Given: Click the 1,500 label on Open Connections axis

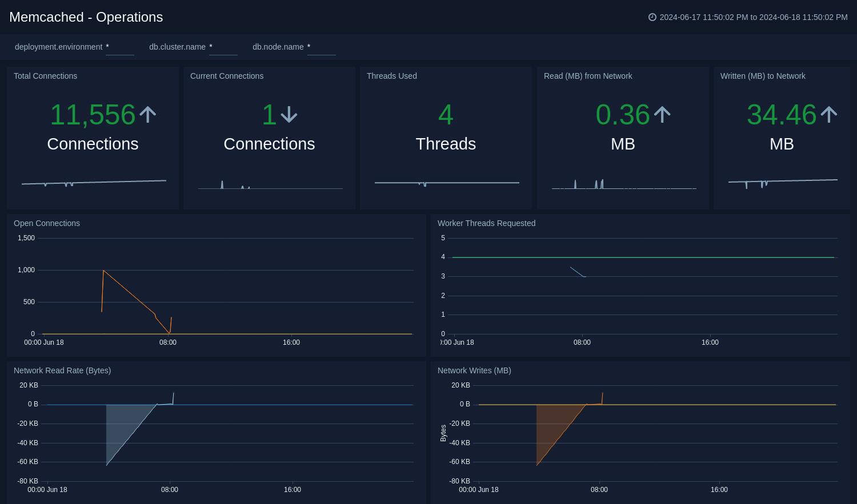Looking at the screenshot, I should (26, 238).
